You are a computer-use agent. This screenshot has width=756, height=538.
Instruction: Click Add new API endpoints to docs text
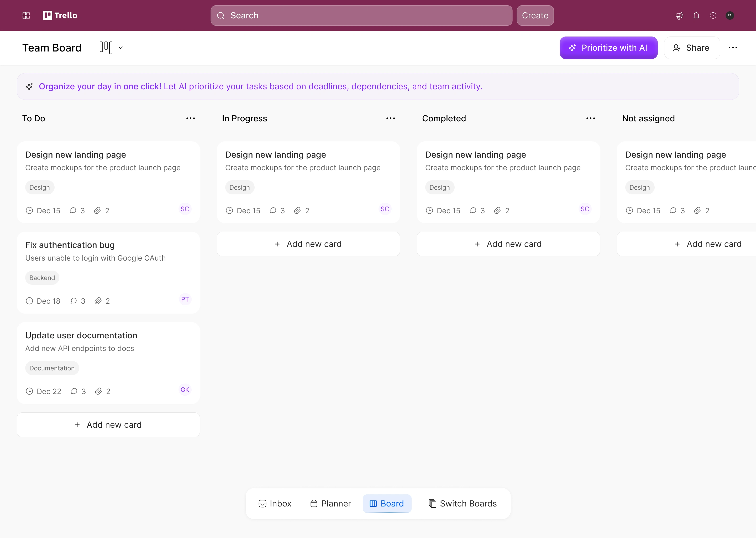click(x=80, y=349)
